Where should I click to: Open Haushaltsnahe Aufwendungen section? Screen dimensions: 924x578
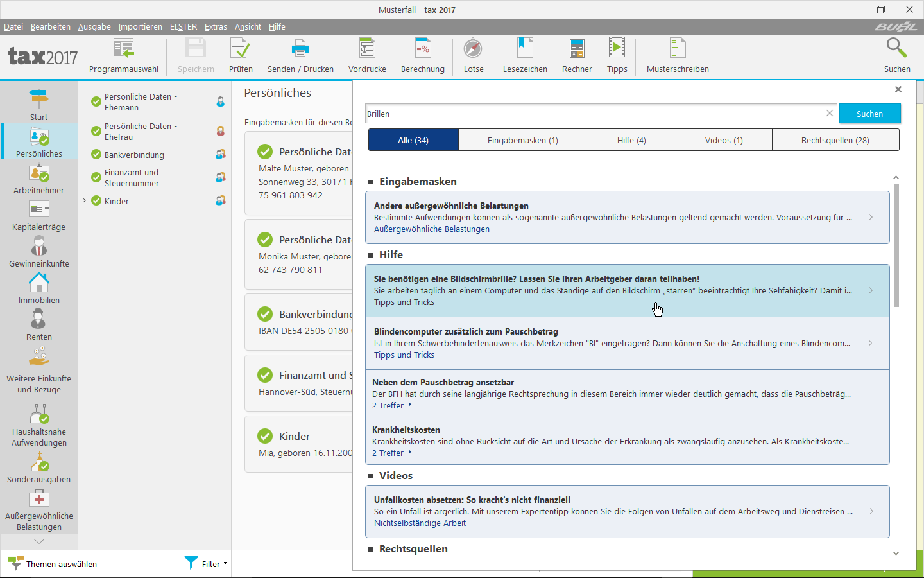38,424
